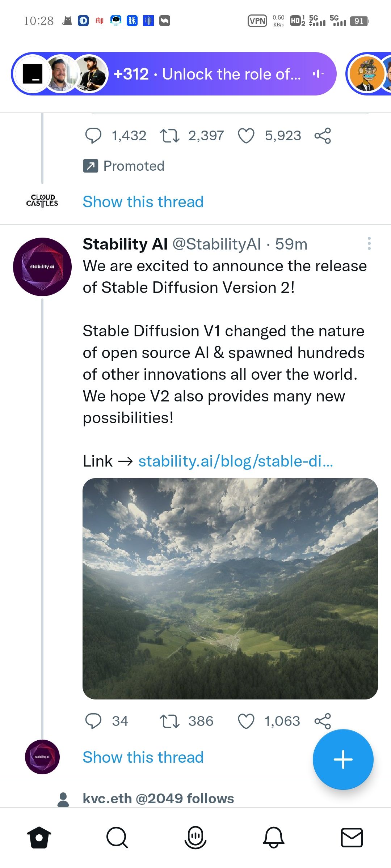Share the Stability AI tweet

click(323, 721)
